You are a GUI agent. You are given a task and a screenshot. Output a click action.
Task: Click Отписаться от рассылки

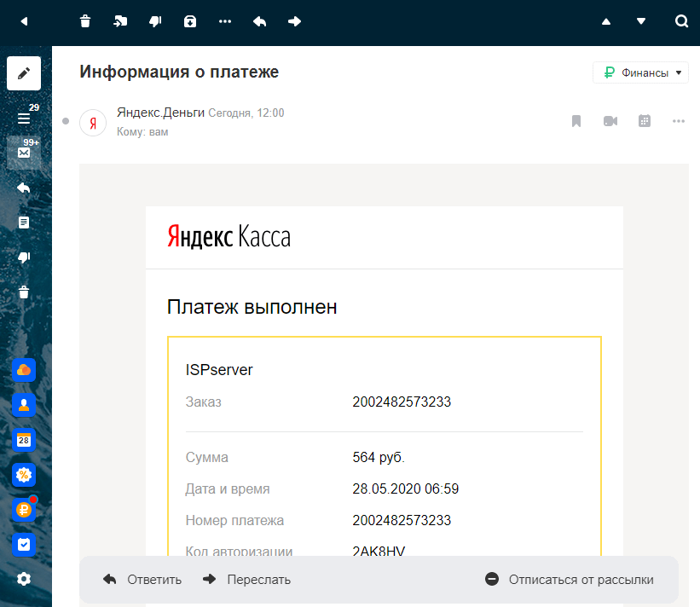coord(570,580)
